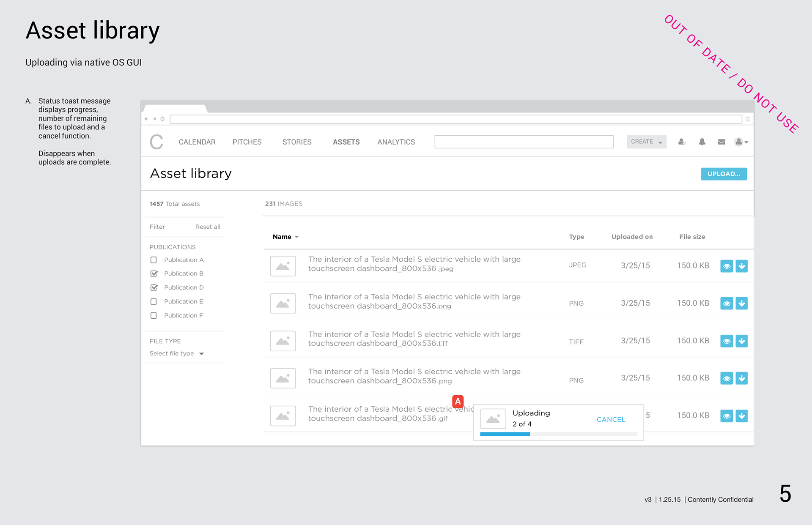
Task: Click the File size column header
Action: point(692,237)
